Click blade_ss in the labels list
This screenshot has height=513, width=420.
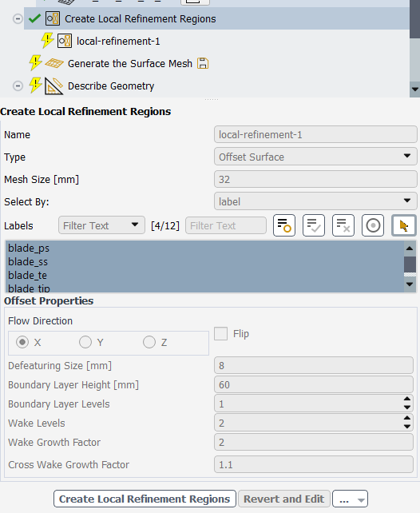pos(28,262)
